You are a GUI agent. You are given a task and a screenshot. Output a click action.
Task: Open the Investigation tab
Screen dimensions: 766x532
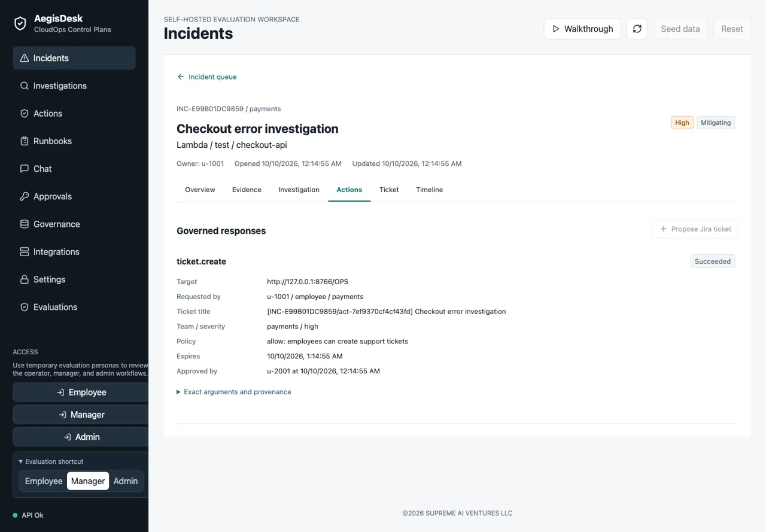[299, 190]
